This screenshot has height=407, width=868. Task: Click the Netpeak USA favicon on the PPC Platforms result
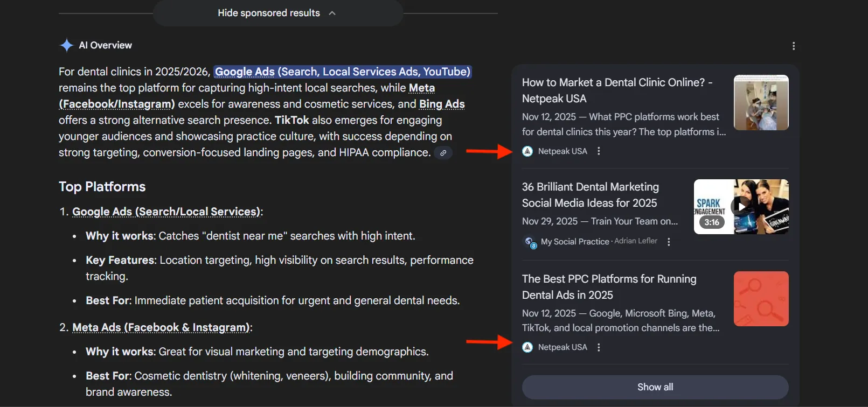click(x=526, y=347)
